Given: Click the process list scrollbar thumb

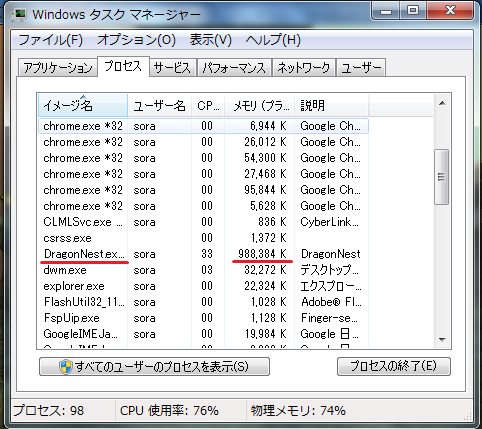Looking at the screenshot, I should click(x=442, y=177).
